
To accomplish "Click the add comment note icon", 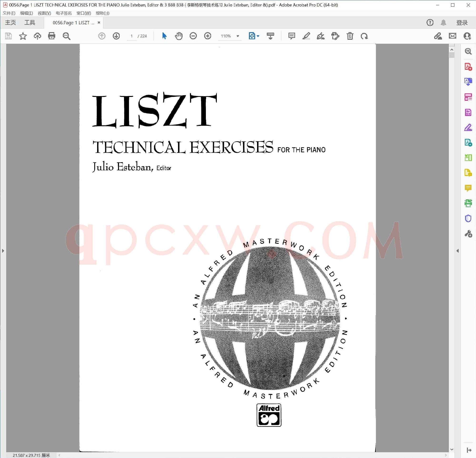I will [291, 36].
